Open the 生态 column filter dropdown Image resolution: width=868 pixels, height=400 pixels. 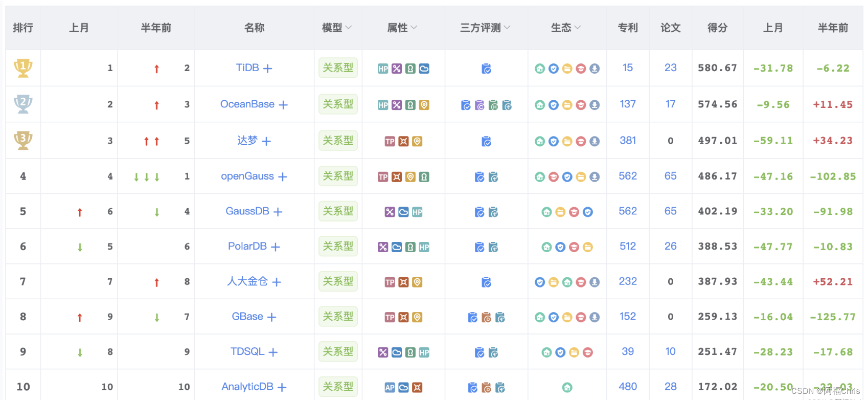click(578, 28)
